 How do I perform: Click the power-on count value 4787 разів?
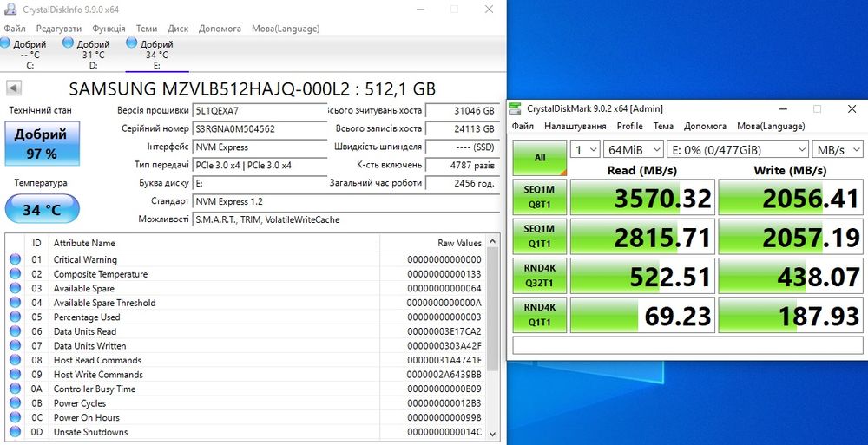coord(463,165)
